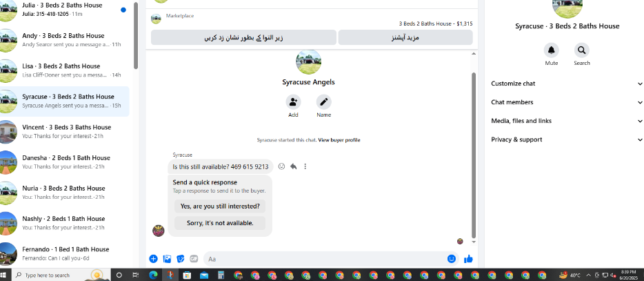Send quick response "Yes, are you still interested?"

[x=220, y=206]
